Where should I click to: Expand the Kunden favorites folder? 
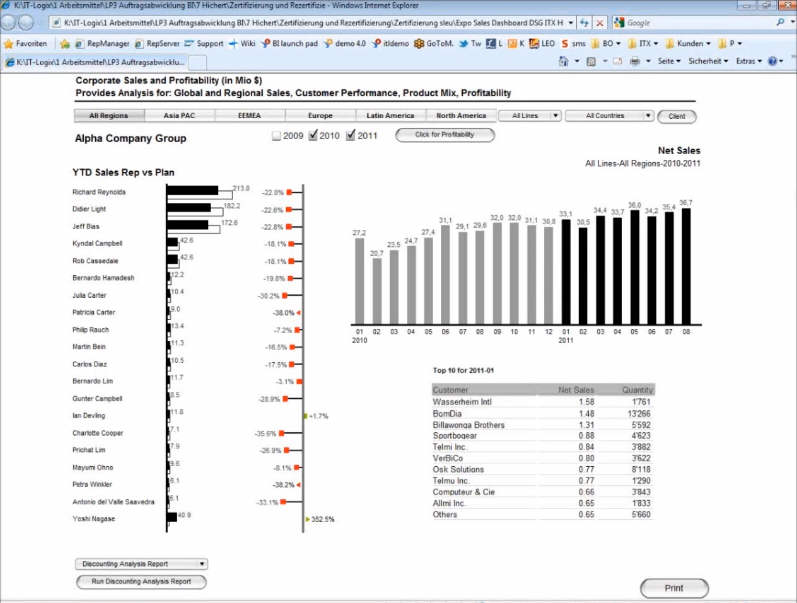click(688, 44)
